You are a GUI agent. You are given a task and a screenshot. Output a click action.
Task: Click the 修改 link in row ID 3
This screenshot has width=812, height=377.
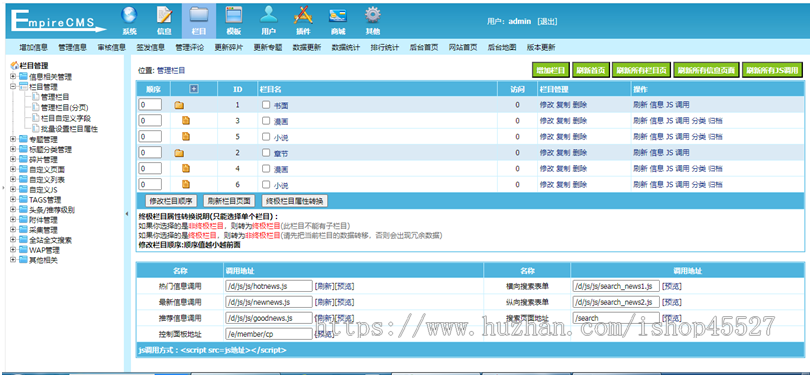(547, 121)
